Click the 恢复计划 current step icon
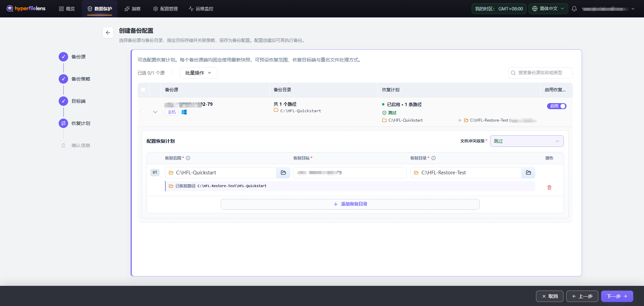The height and width of the screenshot is (306, 644). (x=63, y=123)
